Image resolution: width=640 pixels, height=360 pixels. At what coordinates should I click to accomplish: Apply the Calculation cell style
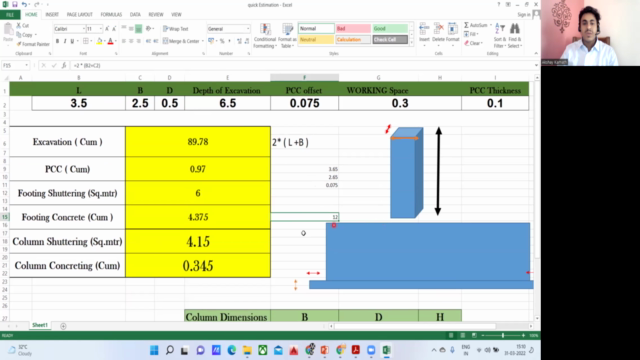[x=353, y=40]
